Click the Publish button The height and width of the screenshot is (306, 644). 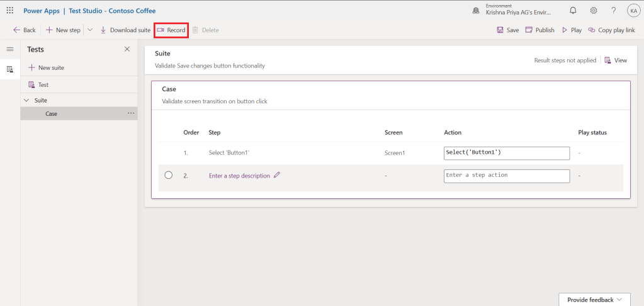tap(540, 30)
